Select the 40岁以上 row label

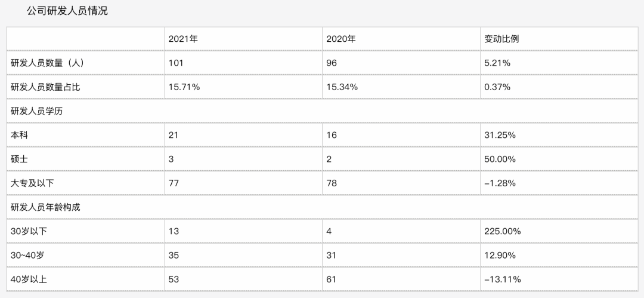tap(29, 279)
